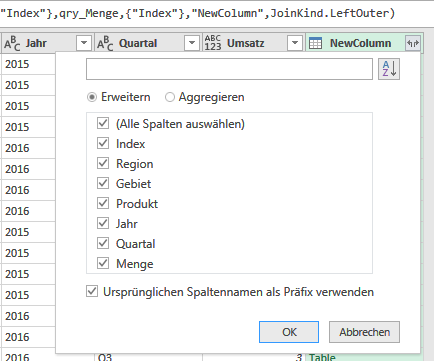Uncheck the Alle Spalten auswählen checkbox
Screen dimensions: 434x361
103,123
